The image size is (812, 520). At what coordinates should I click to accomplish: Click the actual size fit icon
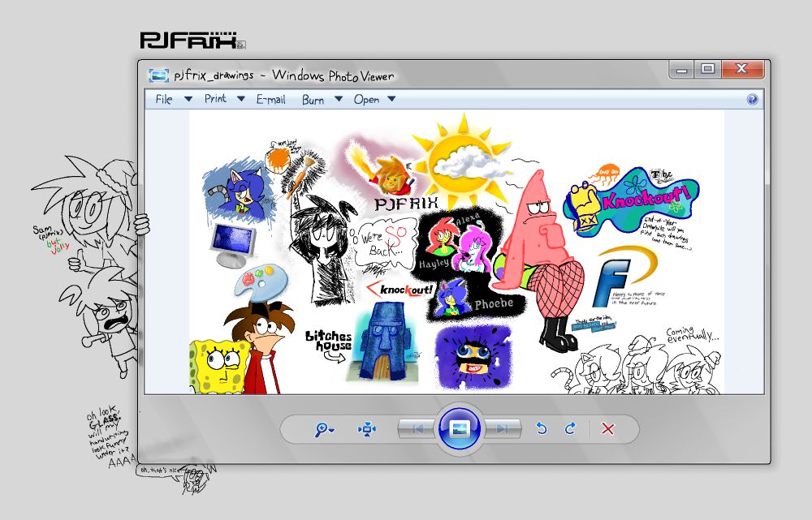(367, 429)
